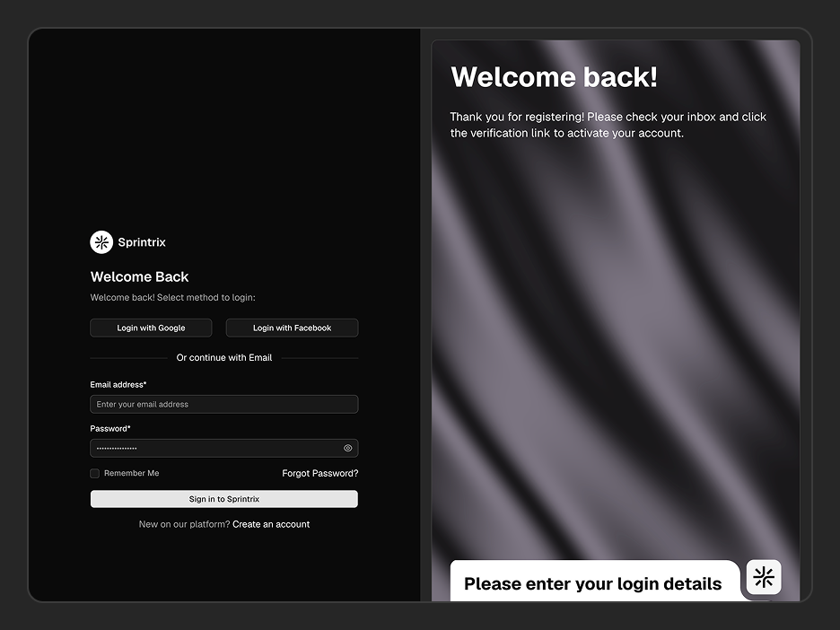This screenshot has width=840, height=630.
Task: Click the 'Or continue with Email' text
Action: [224, 358]
